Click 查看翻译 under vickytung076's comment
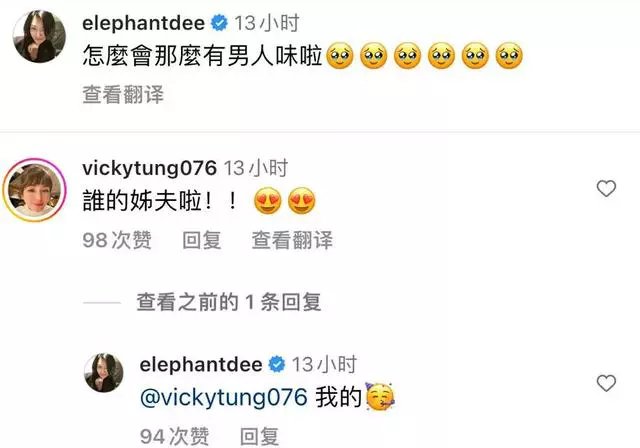This screenshot has width=640, height=448. coord(292,240)
